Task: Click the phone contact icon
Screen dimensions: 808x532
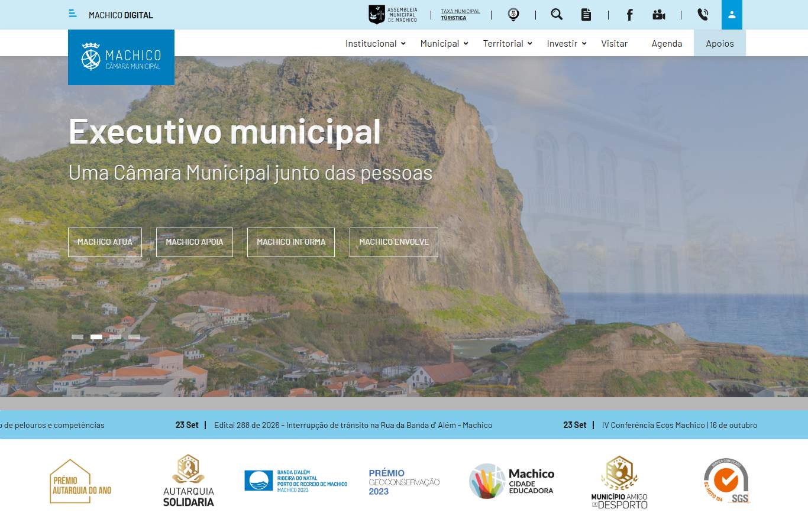Action: tap(703, 15)
